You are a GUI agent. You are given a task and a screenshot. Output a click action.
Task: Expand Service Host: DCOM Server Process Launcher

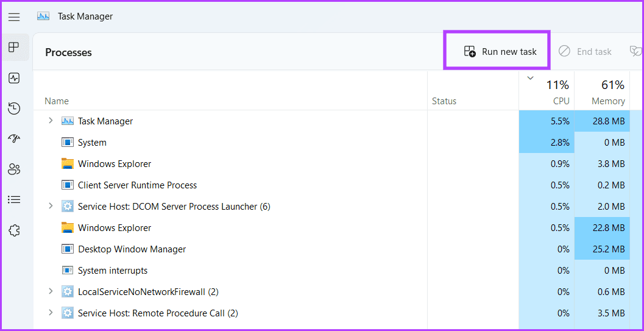(x=51, y=206)
